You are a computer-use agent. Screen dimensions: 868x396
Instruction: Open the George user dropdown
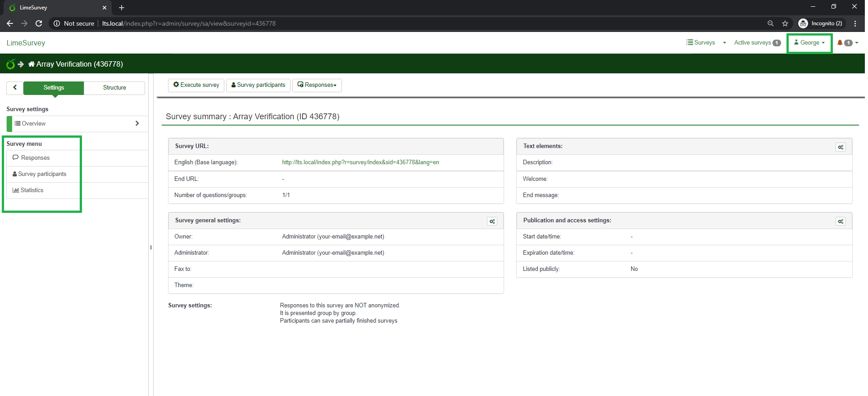coord(809,43)
